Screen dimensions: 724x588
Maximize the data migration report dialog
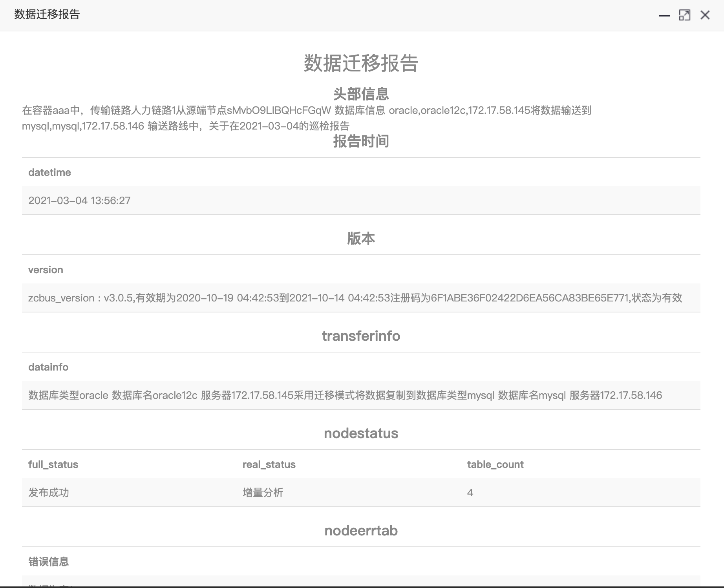click(x=684, y=15)
